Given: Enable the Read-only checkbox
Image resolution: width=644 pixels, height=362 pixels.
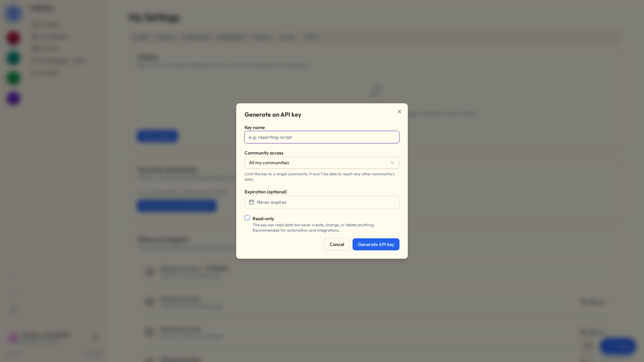Looking at the screenshot, I should [x=247, y=218].
